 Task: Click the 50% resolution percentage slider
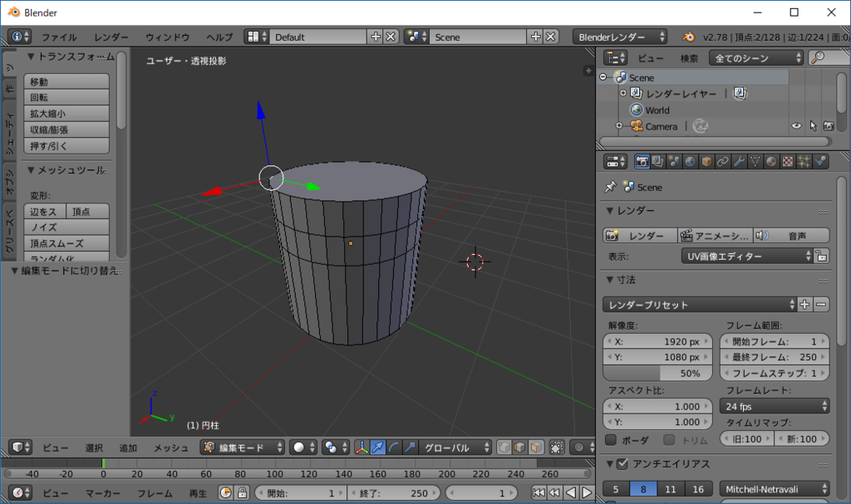[x=657, y=374]
